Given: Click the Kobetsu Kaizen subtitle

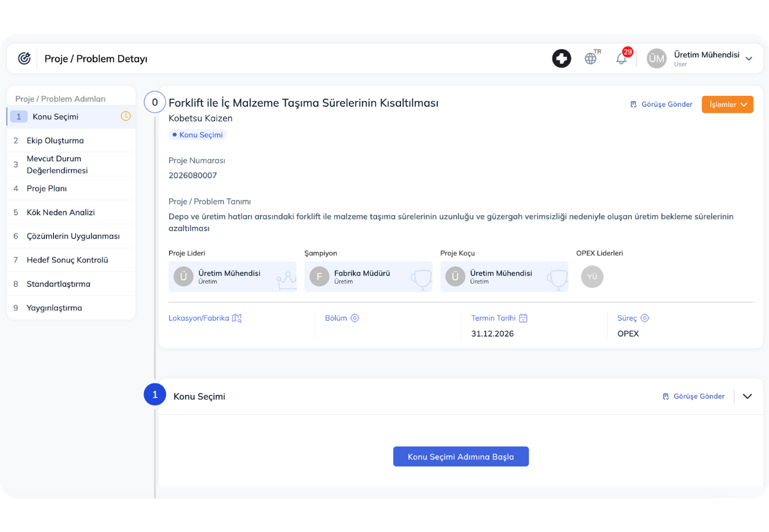Looking at the screenshot, I should [201, 118].
